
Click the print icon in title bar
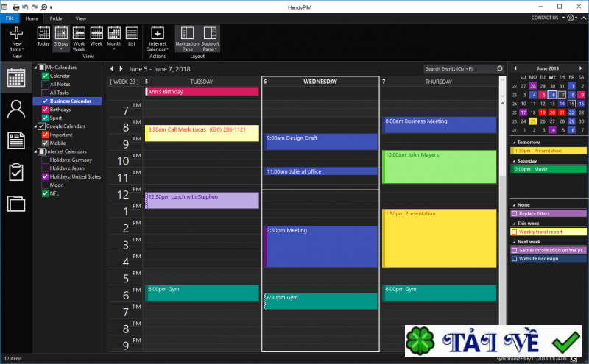click(x=15, y=7)
